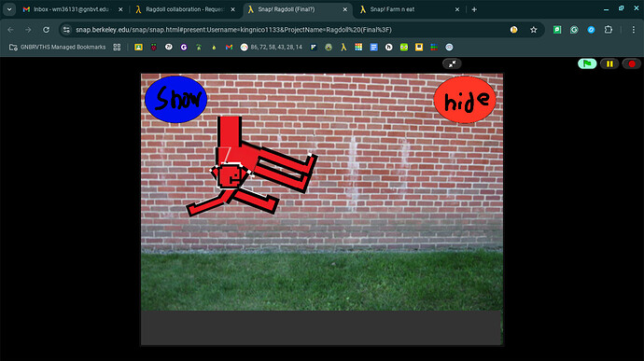Screen dimensions: 644x361
Task: Minimize the Chrome window
Action: pos(607,8)
